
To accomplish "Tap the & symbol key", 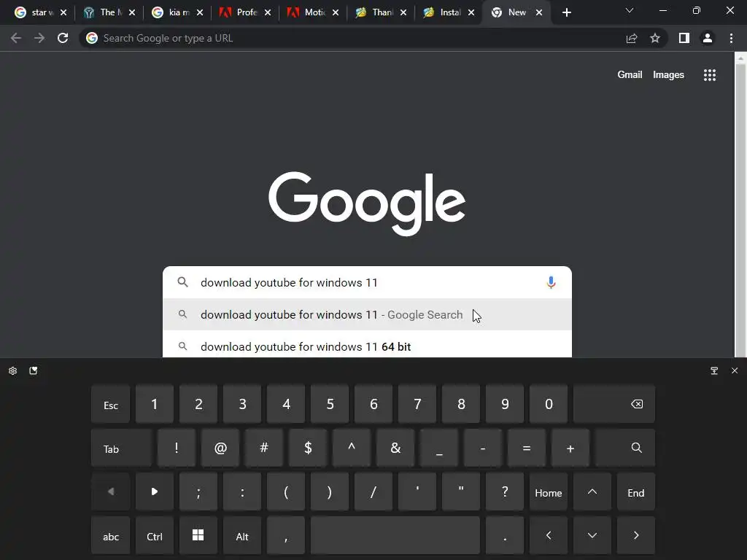I will point(395,448).
